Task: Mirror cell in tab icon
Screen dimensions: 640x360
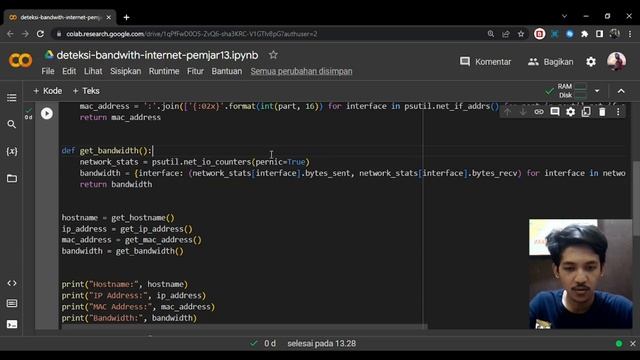Action: click(586, 111)
